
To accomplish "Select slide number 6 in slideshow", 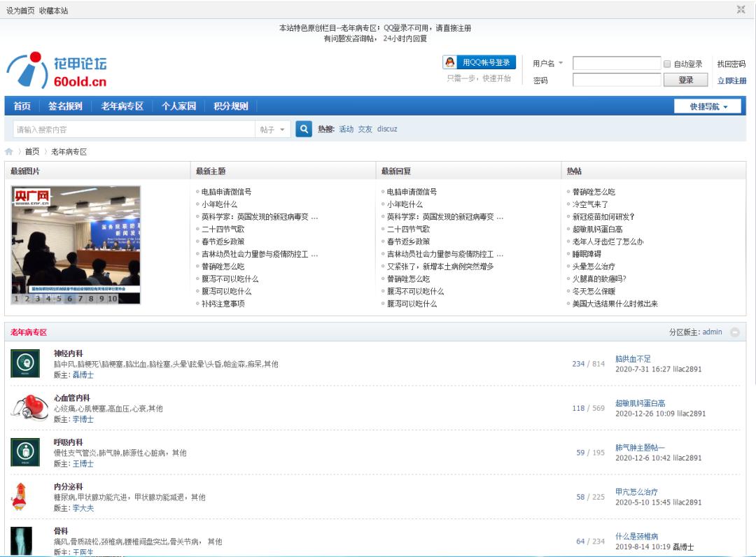I will pos(69,299).
